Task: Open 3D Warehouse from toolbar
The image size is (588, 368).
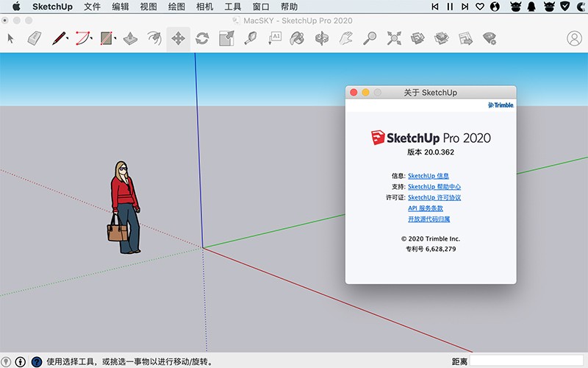Action: tap(417, 38)
